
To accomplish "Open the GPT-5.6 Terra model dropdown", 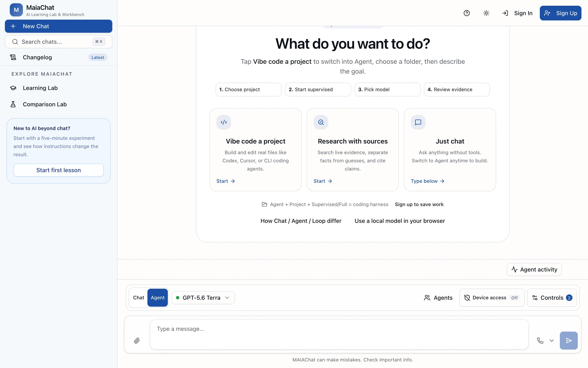I will (x=203, y=298).
